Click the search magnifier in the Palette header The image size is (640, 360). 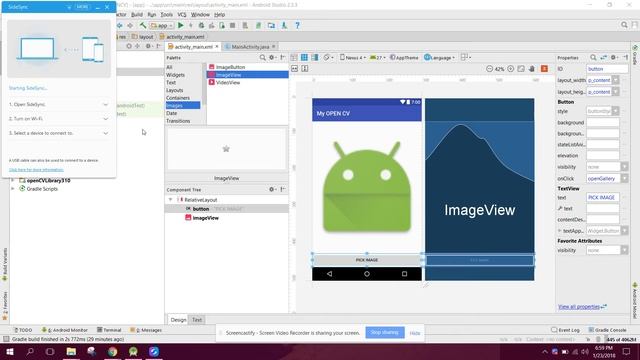(x=262, y=58)
